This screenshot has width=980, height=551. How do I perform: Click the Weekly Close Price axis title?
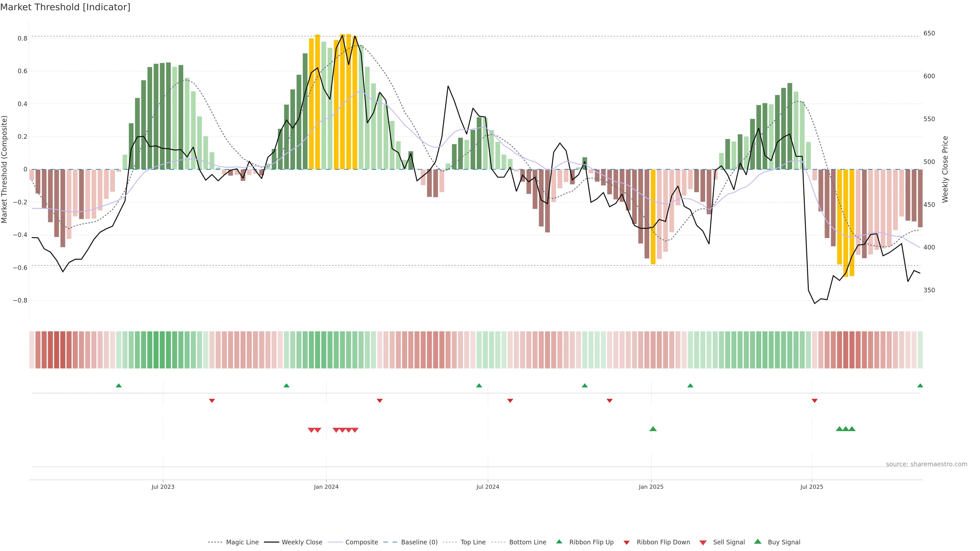[945, 169]
